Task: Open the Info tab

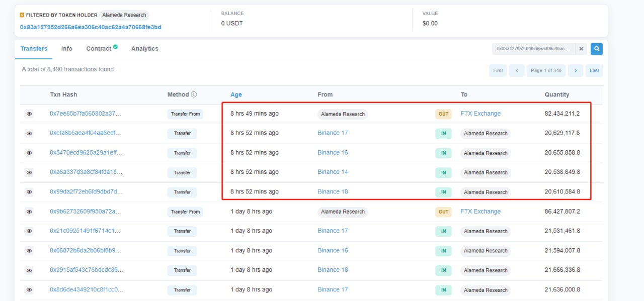Action: pos(67,49)
